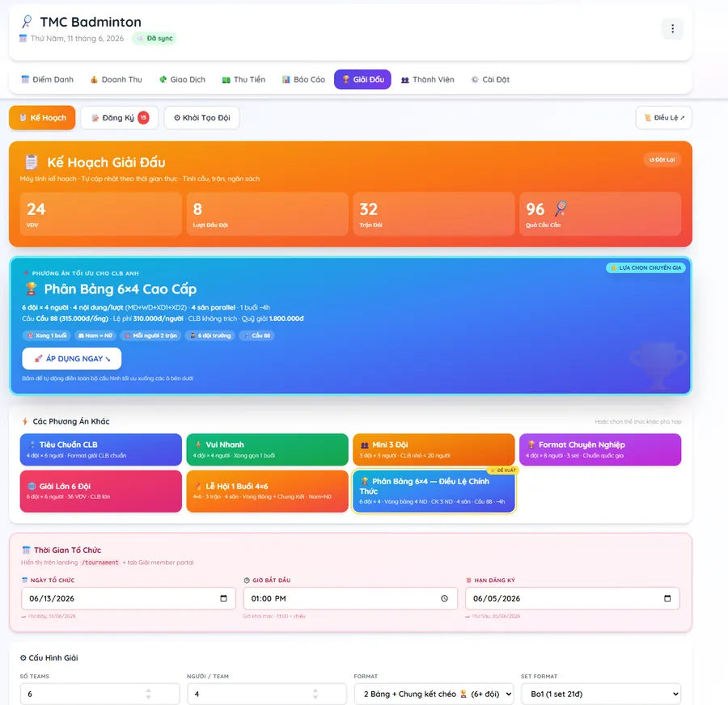Open the Điểm Danh tab
The height and width of the screenshot is (705, 728).
click(48, 79)
